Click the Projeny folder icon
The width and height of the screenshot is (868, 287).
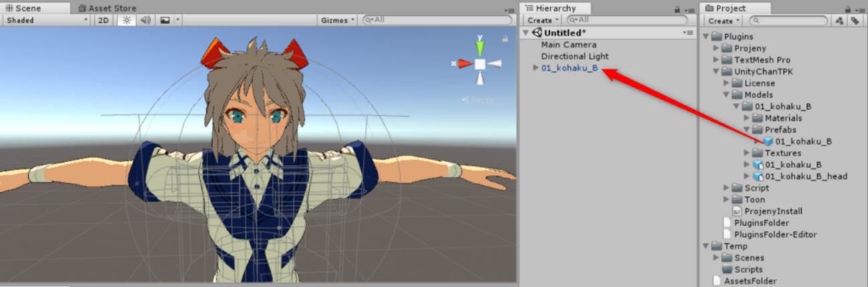(x=727, y=48)
